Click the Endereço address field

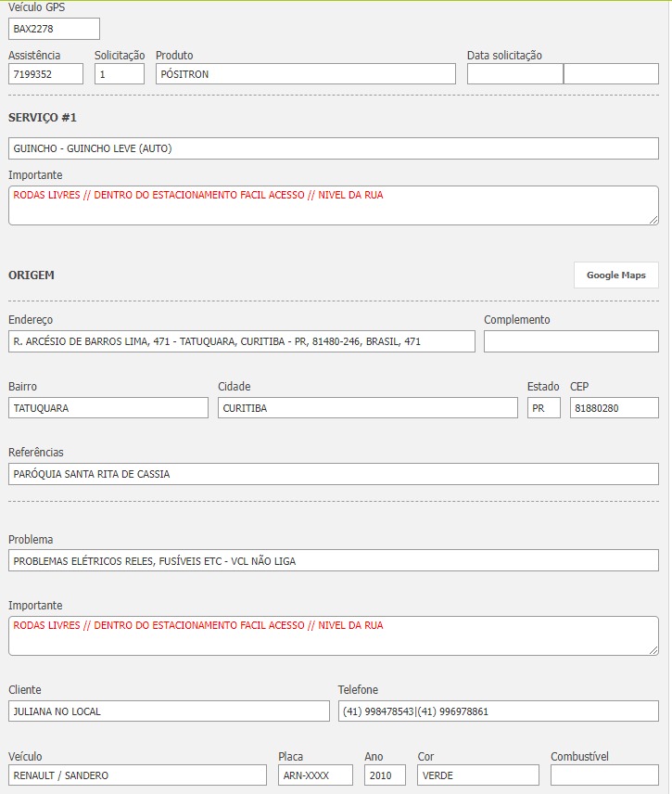pos(241,341)
